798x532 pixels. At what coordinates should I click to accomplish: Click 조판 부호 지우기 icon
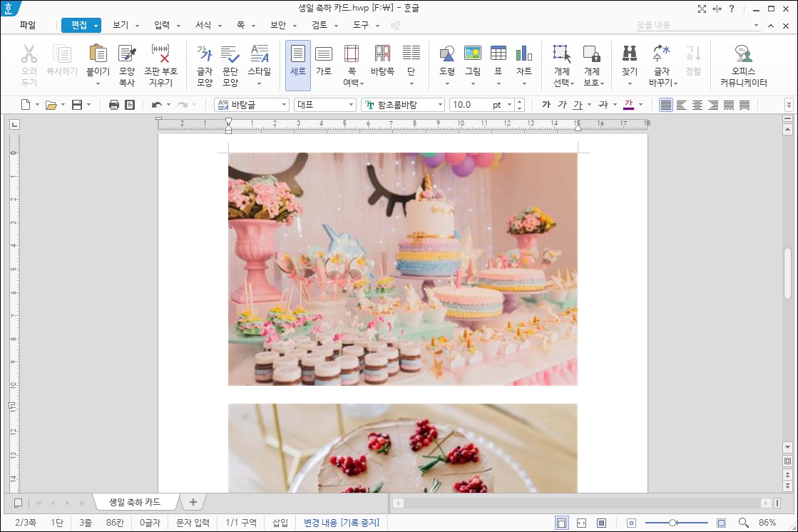[161, 65]
